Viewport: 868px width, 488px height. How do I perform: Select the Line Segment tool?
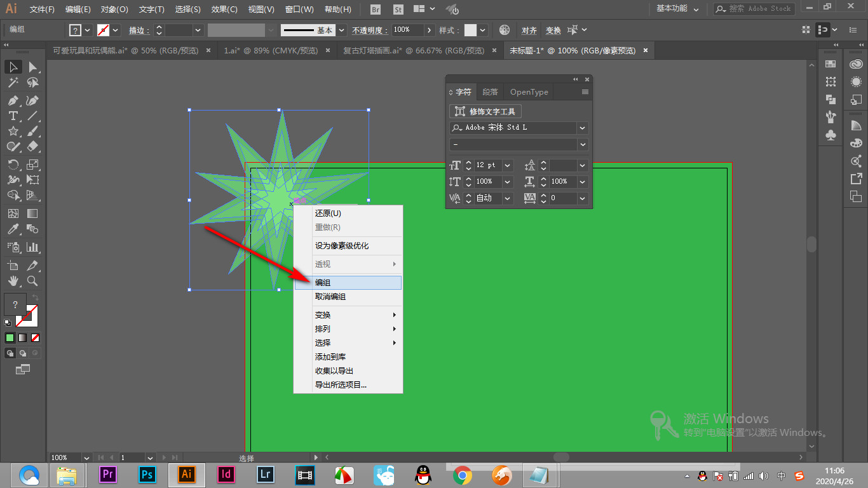(33, 116)
